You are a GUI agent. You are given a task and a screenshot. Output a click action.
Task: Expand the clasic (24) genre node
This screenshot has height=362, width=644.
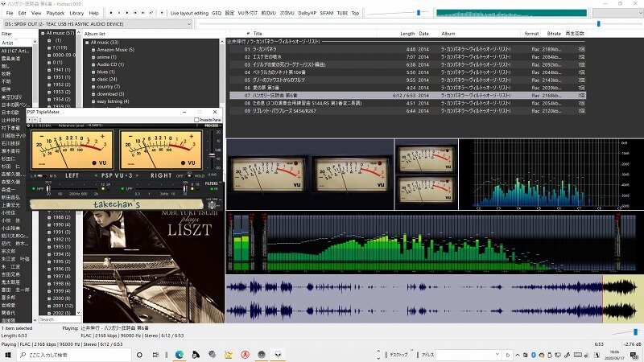point(93,79)
